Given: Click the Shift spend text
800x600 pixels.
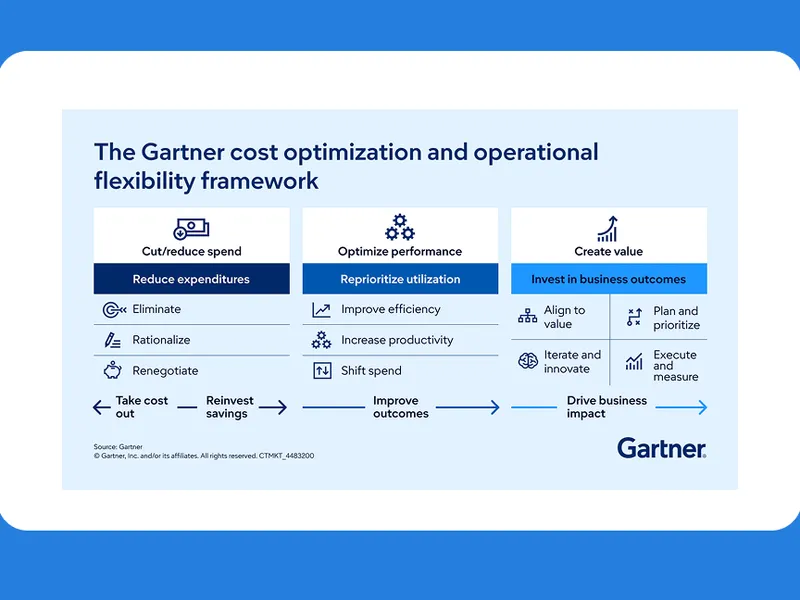Looking at the screenshot, I should (x=371, y=371).
